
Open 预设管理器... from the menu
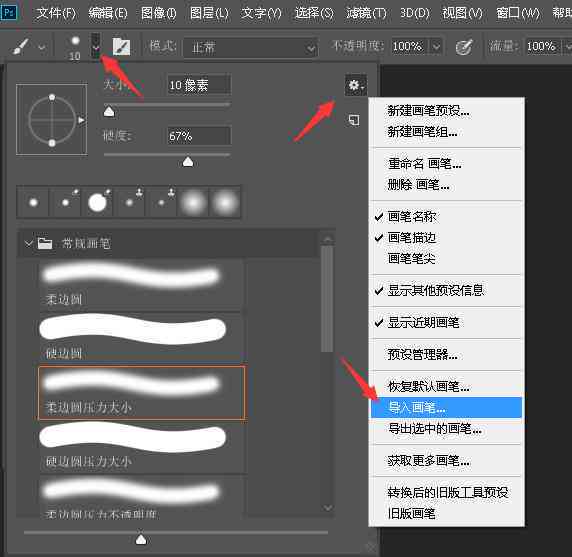point(447,354)
